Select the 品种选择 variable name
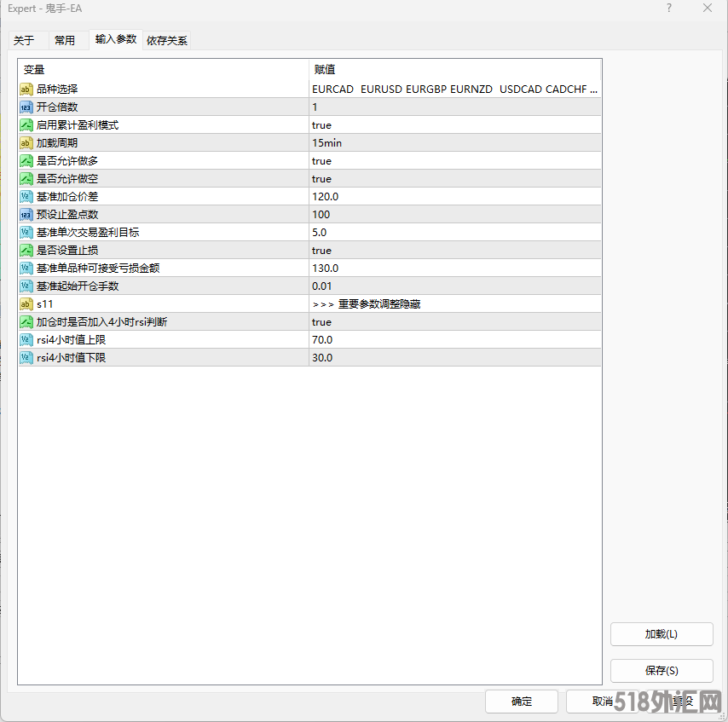This screenshot has height=722, width=728. tap(57, 90)
